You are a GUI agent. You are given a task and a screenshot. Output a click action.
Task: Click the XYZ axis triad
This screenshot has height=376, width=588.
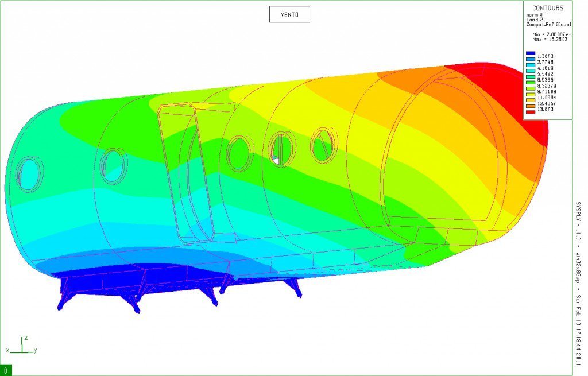(22, 345)
